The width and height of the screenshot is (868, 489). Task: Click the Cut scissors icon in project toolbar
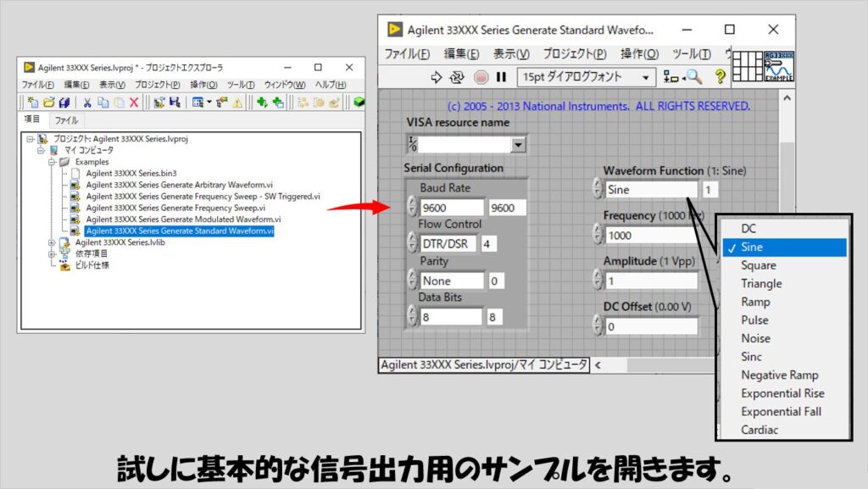coord(87,103)
